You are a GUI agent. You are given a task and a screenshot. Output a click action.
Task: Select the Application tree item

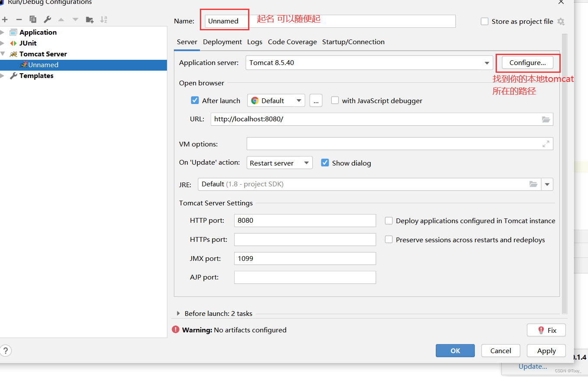point(38,32)
